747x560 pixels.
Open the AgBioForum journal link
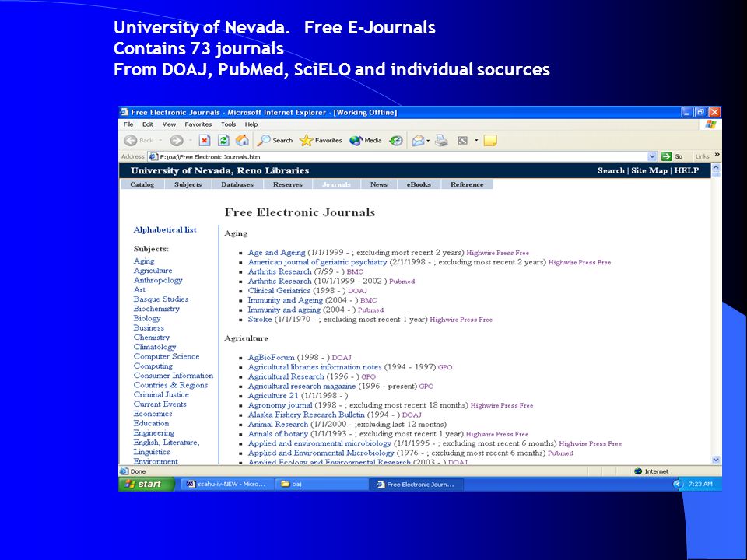click(x=271, y=358)
